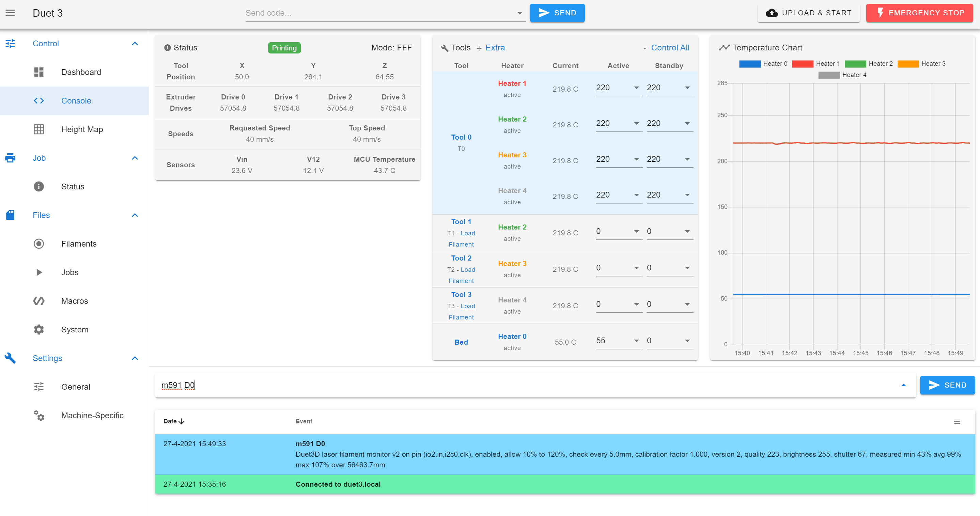This screenshot has width=980, height=516.
Task: Send the m591 D0 console command
Action: pos(947,385)
